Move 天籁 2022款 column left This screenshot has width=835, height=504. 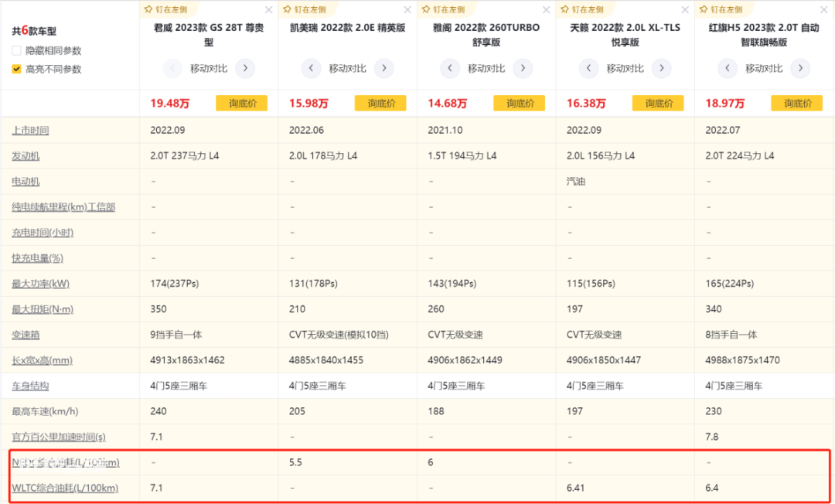(588, 68)
